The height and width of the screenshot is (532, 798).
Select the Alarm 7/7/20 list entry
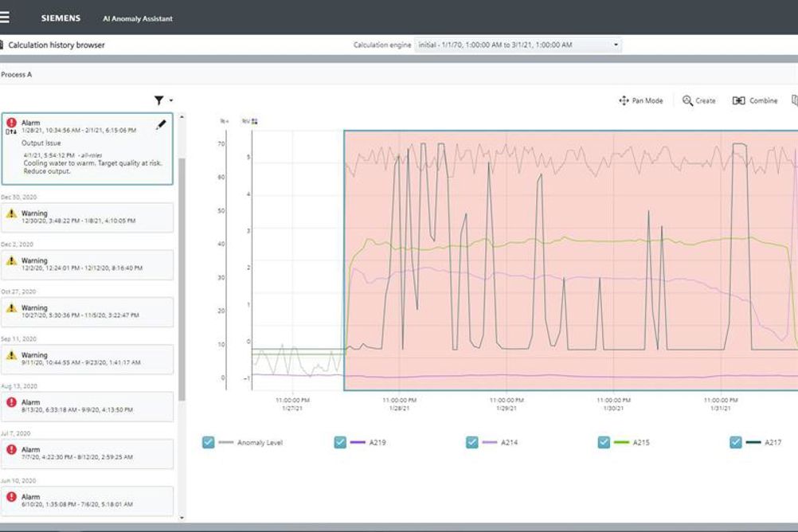[87, 454]
